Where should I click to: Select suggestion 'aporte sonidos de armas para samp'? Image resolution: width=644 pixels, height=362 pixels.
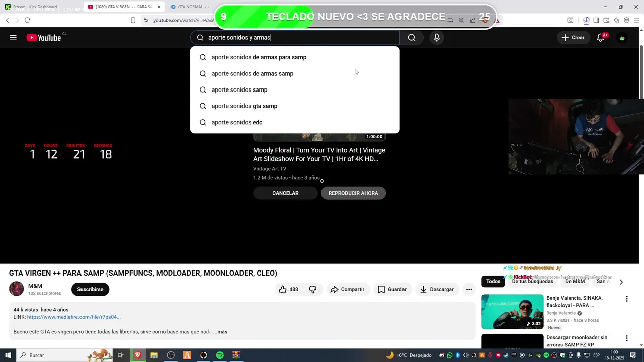click(x=295, y=57)
